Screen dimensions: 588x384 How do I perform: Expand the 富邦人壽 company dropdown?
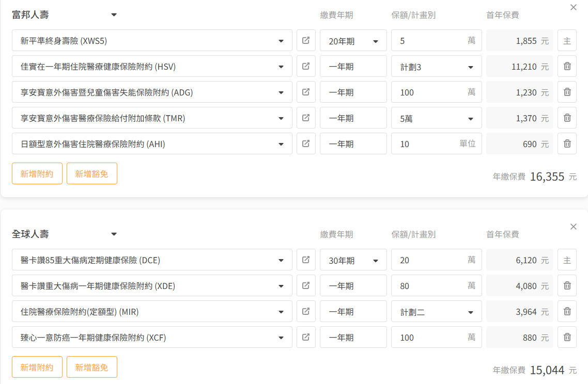[x=114, y=14]
